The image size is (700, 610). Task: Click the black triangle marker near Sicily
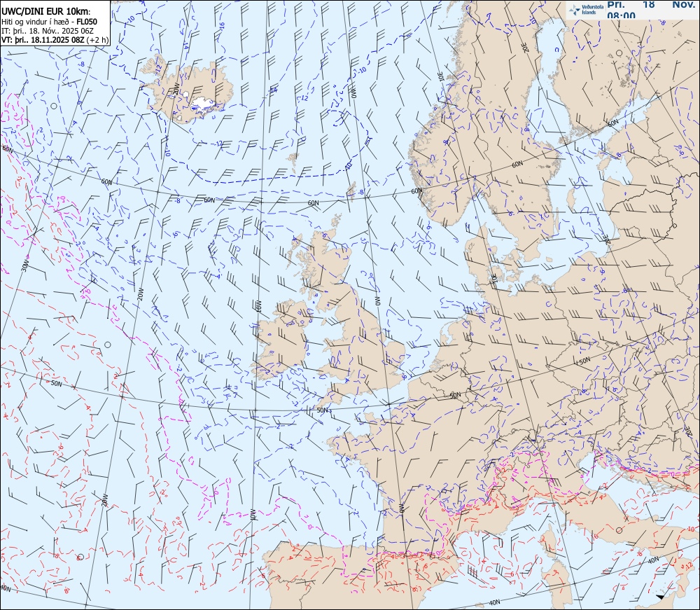tap(660, 597)
